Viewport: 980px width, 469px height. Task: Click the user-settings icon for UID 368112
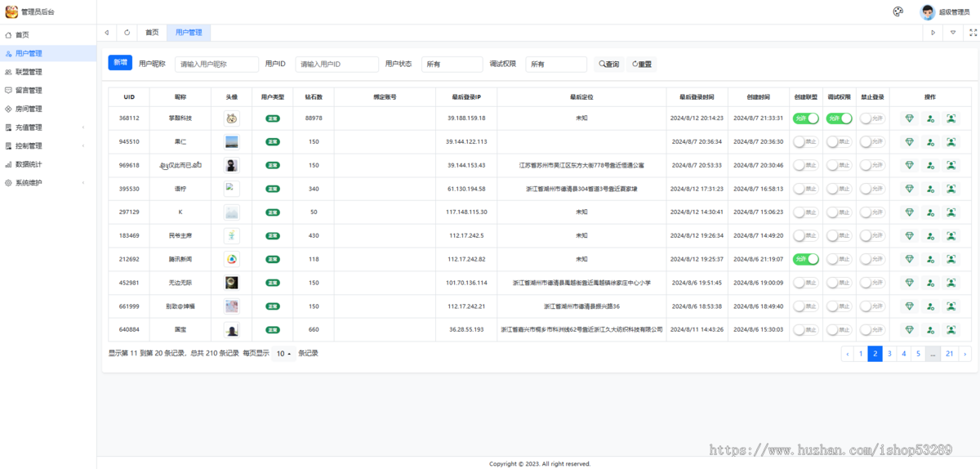(x=931, y=118)
